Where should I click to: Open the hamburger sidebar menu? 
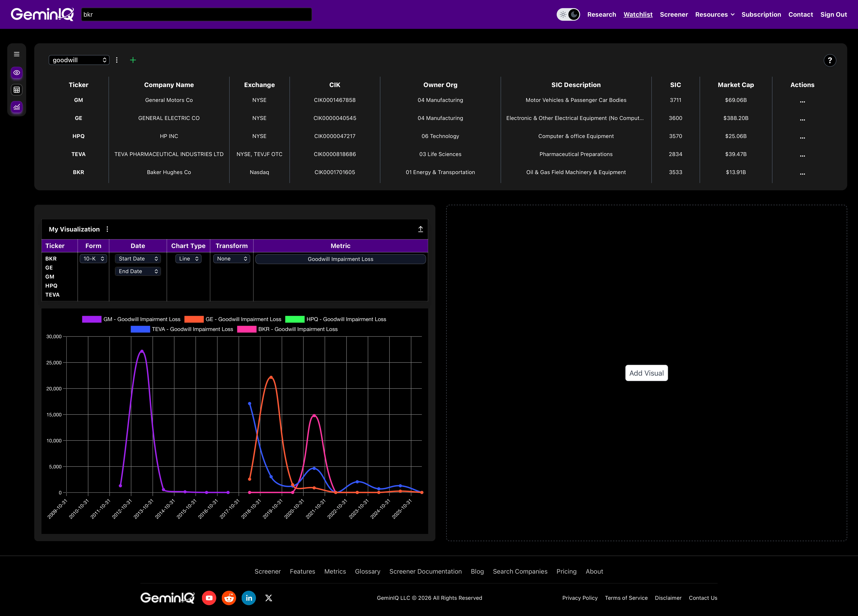pos(17,54)
